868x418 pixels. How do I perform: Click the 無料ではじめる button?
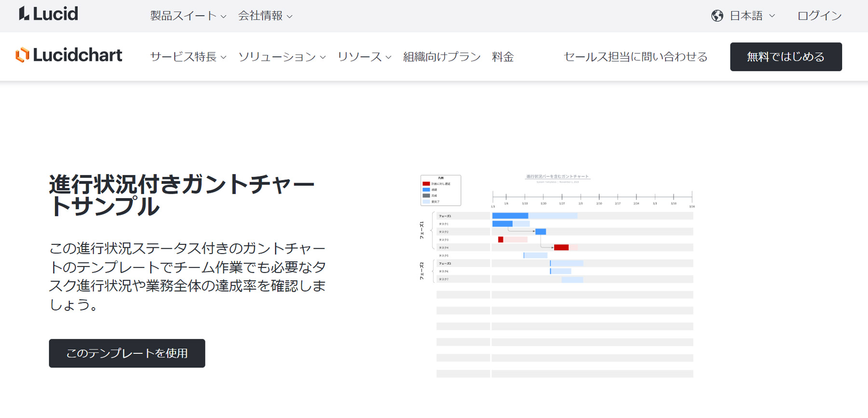click(x=786, y=57)
